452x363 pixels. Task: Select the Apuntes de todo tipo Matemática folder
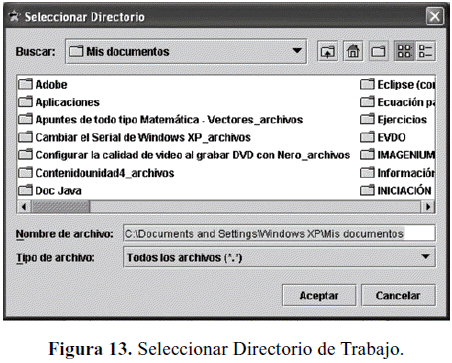click(x=160, y=119)
